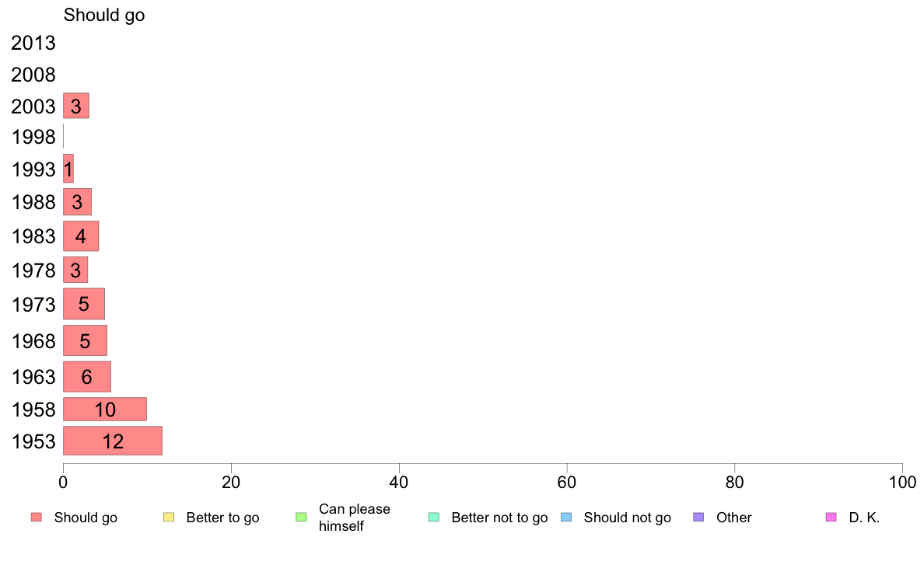Toggle the teal 'Better not to go' swatch

[434, 518]
